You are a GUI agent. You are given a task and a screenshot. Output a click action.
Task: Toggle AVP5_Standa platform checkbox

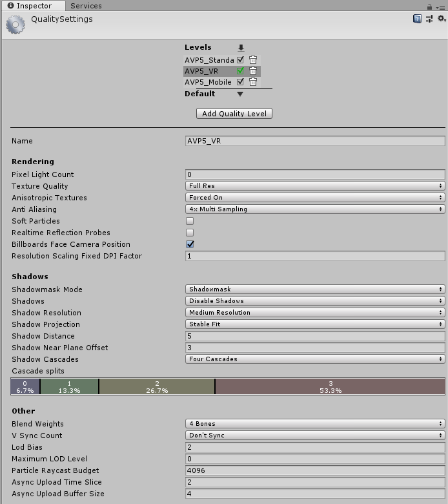pyautogui.click(x=240, y=60)
